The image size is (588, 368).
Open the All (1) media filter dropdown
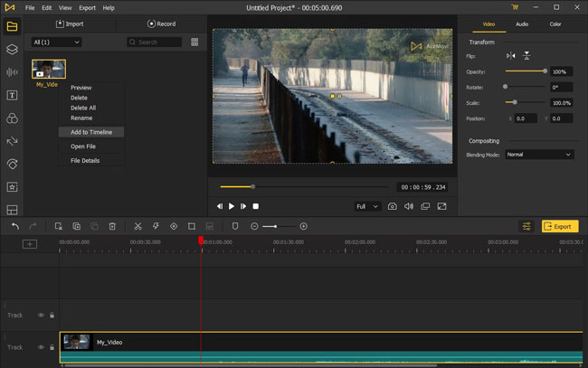56,42
